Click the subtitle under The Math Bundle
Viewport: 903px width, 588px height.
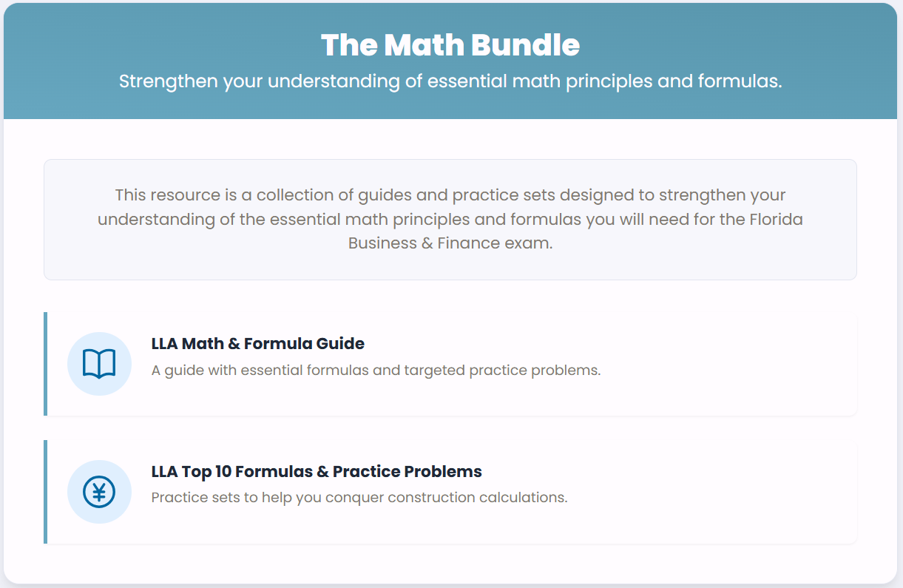point(450,81)
